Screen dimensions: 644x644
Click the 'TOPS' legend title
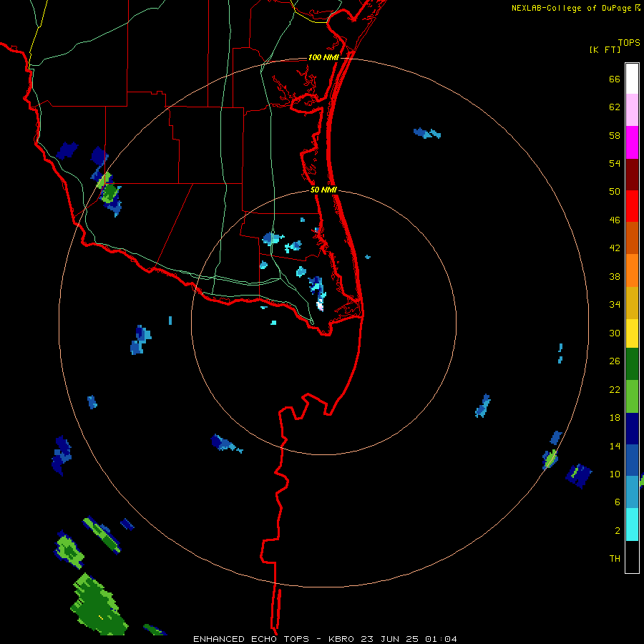[629, 42]
